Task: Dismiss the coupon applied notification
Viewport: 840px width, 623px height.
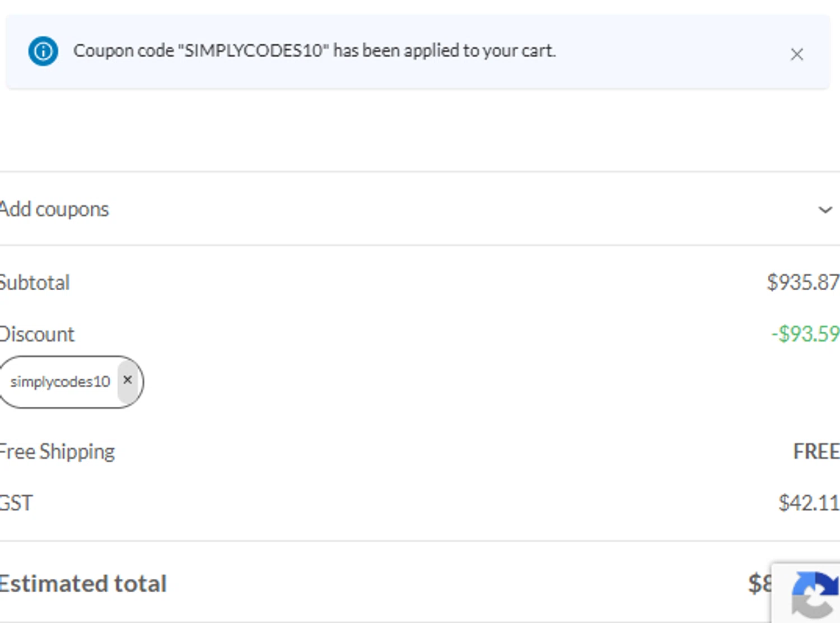Action: 796,54
